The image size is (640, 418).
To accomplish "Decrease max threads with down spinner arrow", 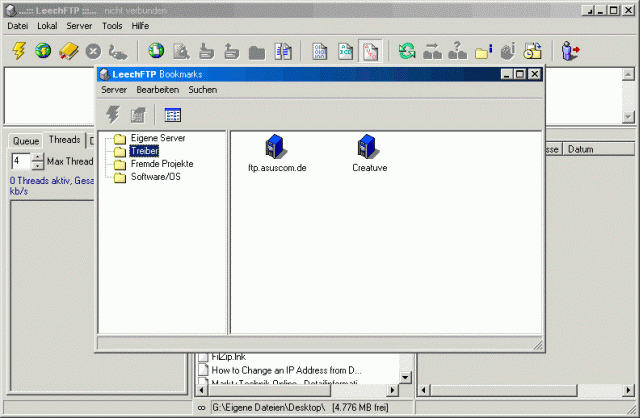I will [37, 165].
